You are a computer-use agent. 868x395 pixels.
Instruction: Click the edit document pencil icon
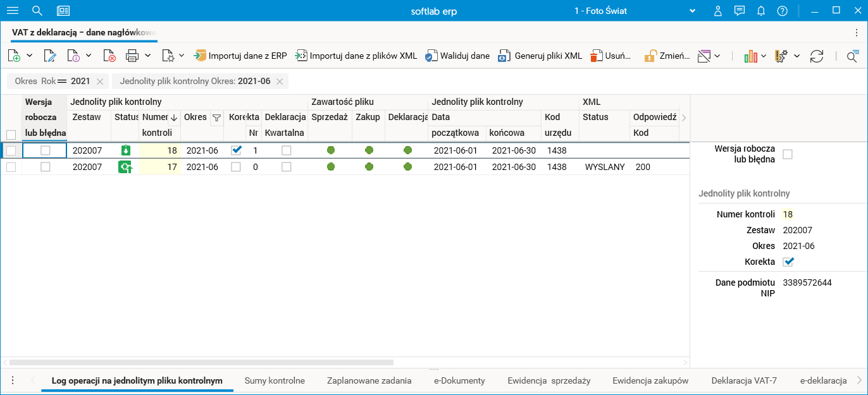(50, 56)
